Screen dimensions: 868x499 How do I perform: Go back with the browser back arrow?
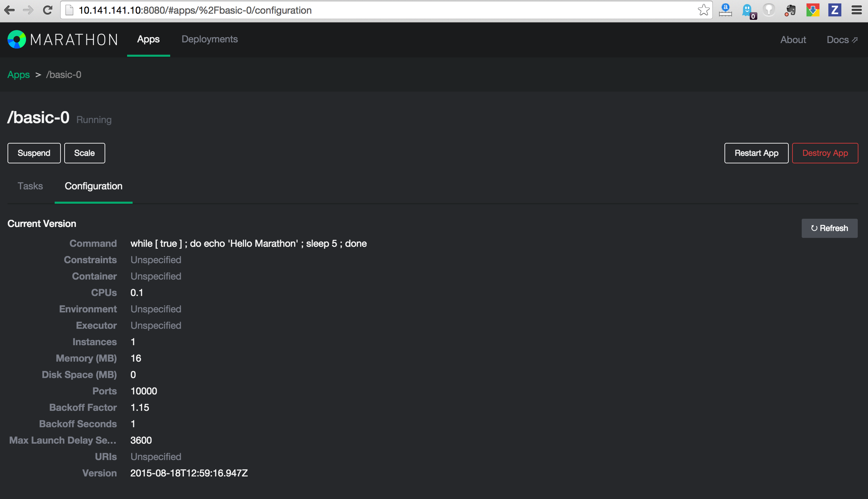9,10
